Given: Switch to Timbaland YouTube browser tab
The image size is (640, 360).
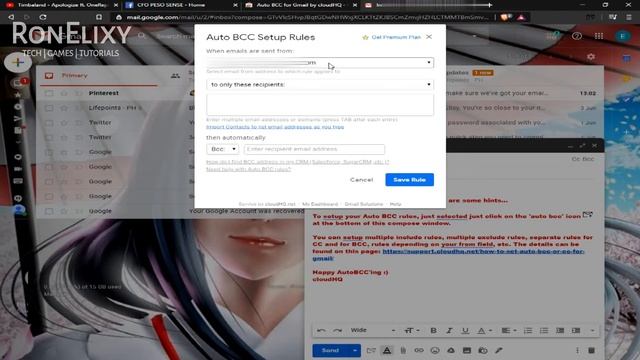Looking at the screenshot, I should pyautogui.click(x=61, y=5).
